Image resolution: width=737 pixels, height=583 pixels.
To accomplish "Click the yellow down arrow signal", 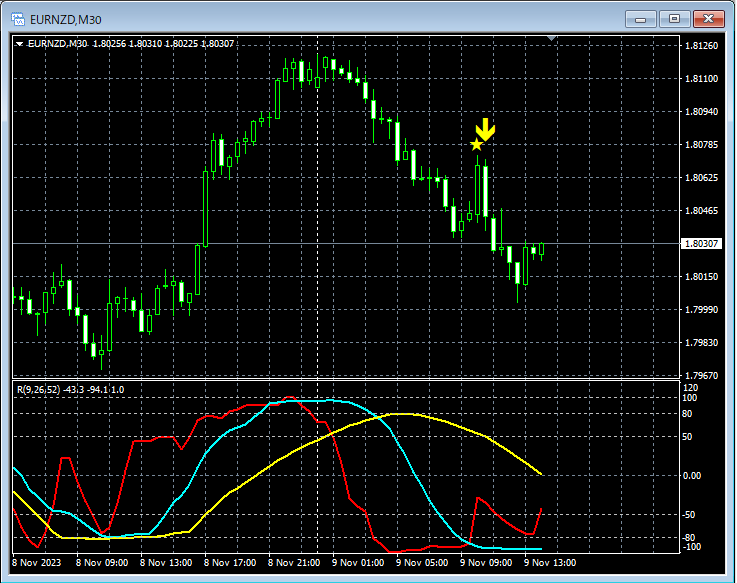I will click(485, 130).
